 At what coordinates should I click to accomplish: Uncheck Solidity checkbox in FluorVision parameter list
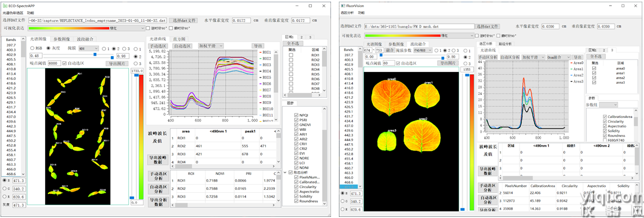click(x=605, y=131)
